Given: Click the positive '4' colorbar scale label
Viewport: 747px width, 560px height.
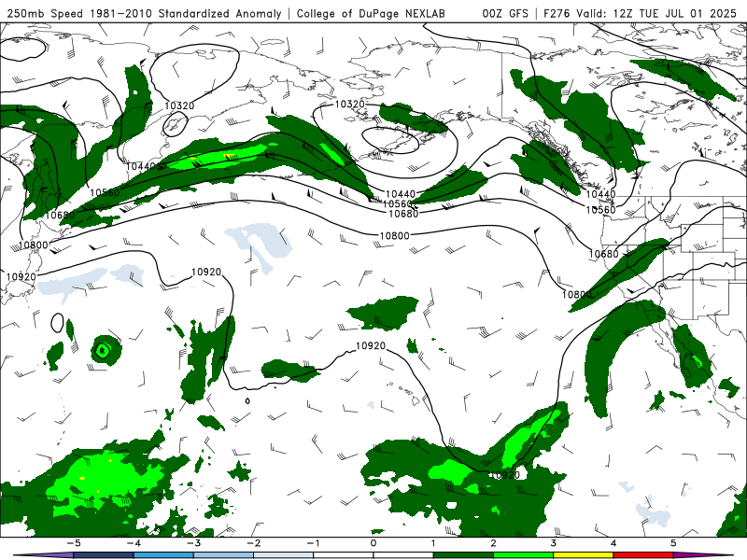Looking at the screenshot, I should point(613,543).
